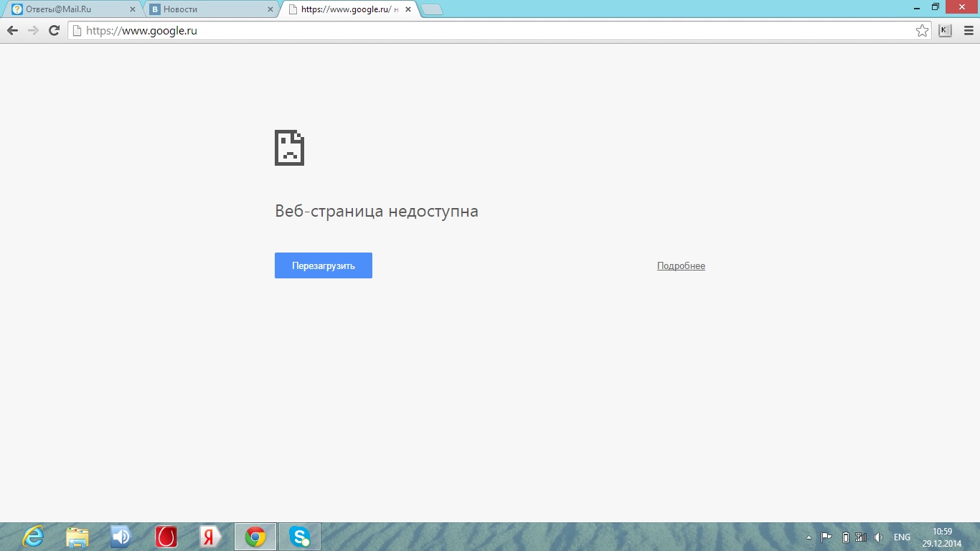Image resolution: width=980 pixels, height=551 pixels.
Task: Click the volume speaker tray icon
Action: 879,537
